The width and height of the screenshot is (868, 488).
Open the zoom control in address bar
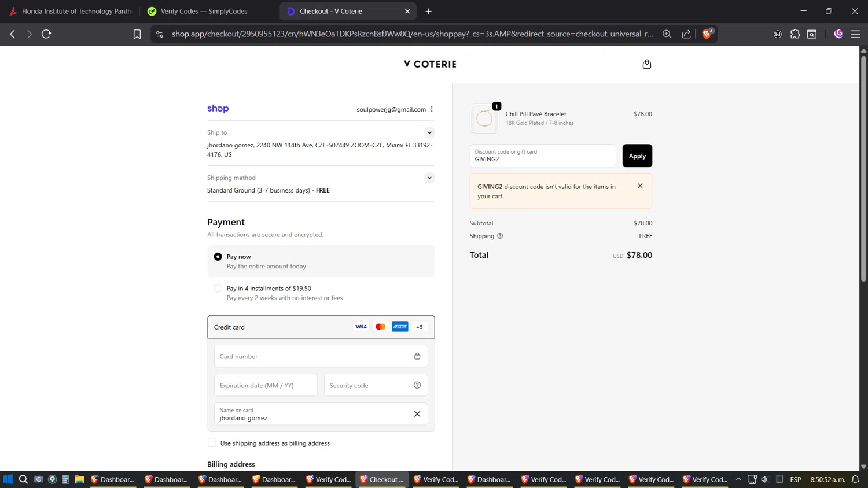pyautogui.click(x=667, y=34)
